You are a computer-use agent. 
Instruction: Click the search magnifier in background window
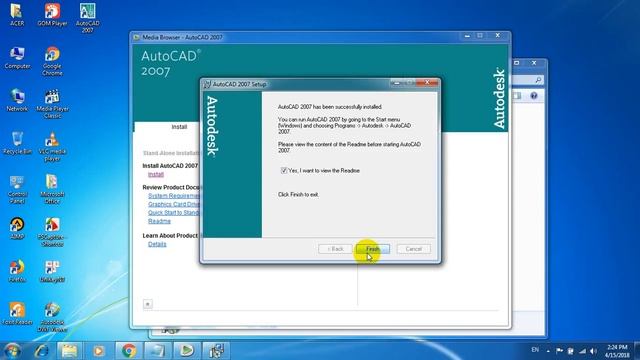[x=538, y=80]
